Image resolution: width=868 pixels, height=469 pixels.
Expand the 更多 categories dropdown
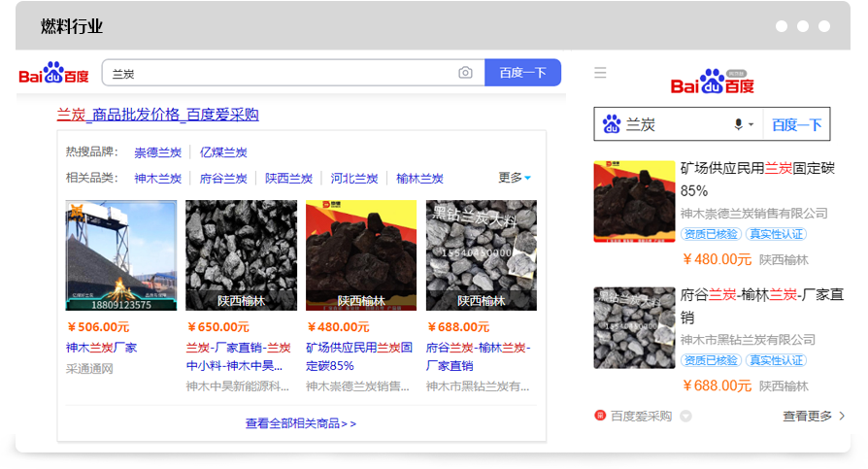(515, 178)
